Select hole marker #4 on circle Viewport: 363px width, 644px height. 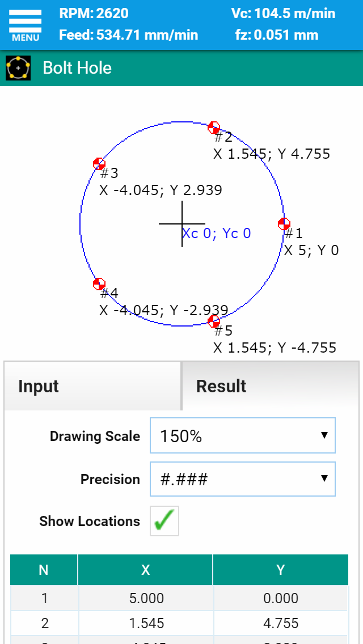point(99,284)
